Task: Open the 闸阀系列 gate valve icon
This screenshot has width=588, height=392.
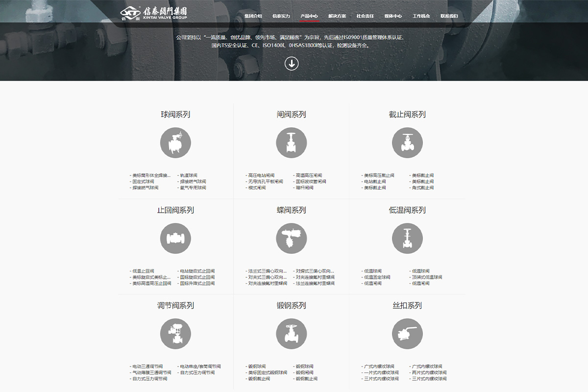Action: (x=292, y=143)
